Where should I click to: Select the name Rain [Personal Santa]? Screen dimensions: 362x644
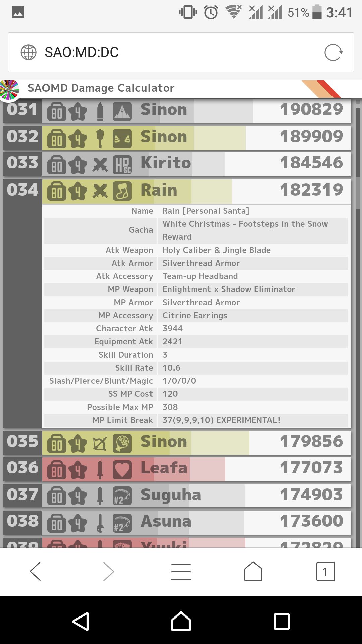coord(206,211)
